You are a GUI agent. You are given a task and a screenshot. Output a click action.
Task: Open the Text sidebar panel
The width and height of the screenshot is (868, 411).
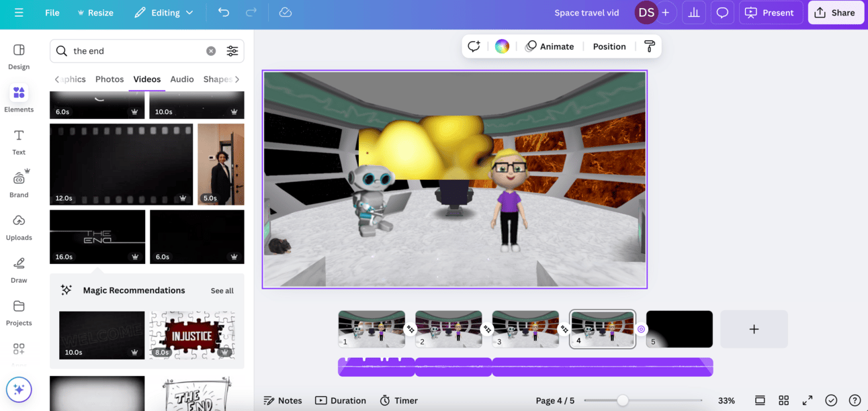click(x=19, y=142)
